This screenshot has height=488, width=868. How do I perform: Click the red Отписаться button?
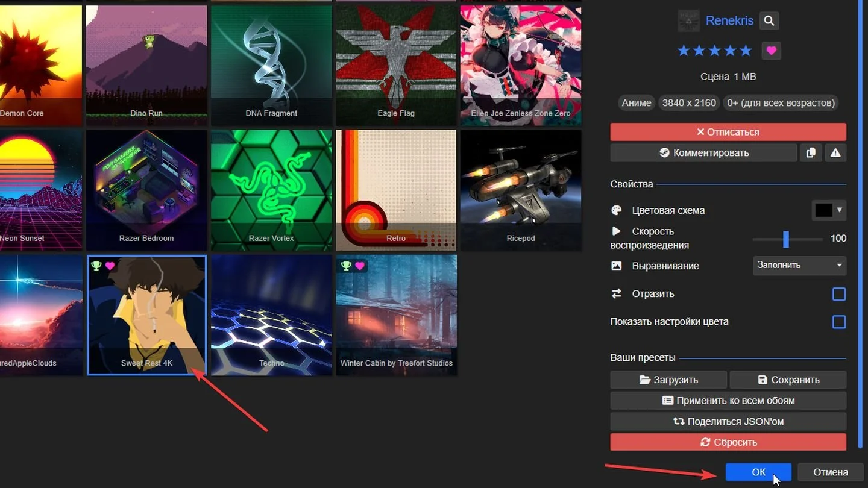pos(728,132)
